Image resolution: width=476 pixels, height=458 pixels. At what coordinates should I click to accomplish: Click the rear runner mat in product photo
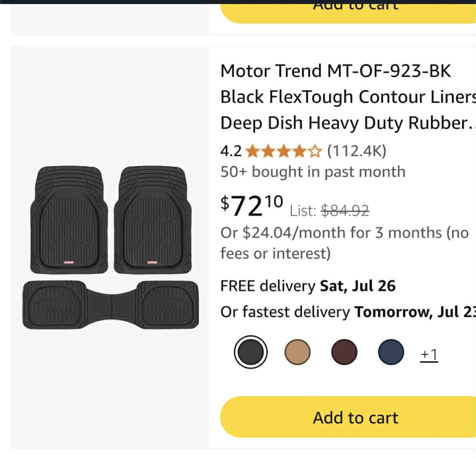click(111, 304)
